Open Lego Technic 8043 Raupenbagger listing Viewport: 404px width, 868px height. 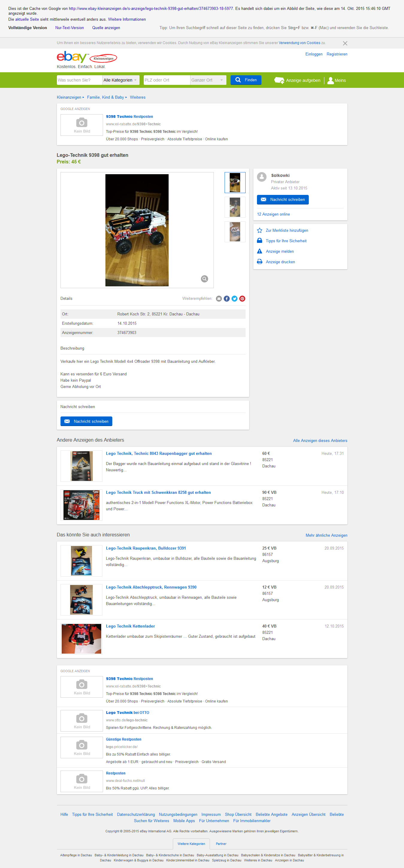coord(159,454)
